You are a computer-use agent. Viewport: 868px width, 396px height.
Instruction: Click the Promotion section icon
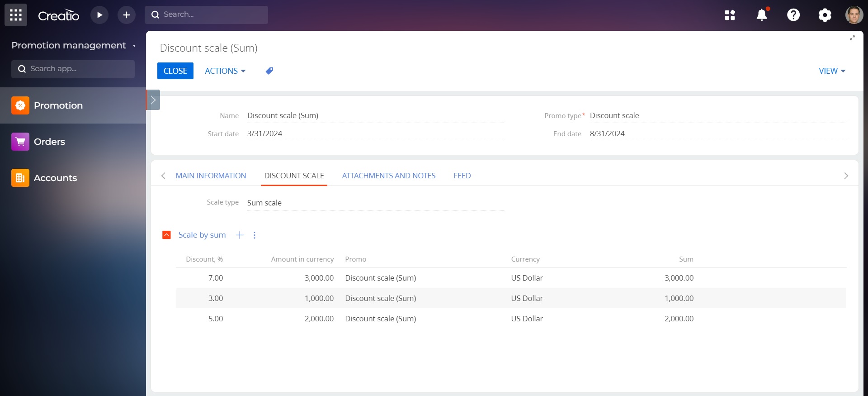click(x=20, y=105)
